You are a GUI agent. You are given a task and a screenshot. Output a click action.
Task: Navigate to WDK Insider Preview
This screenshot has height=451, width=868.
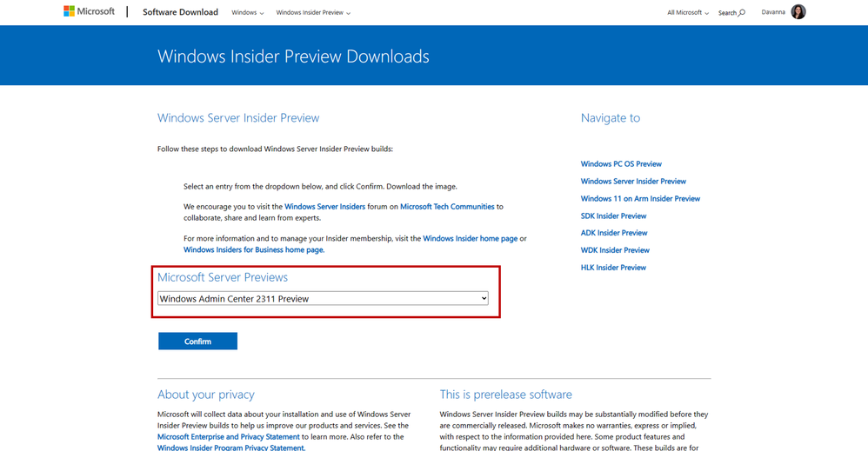tap(615, 250)
